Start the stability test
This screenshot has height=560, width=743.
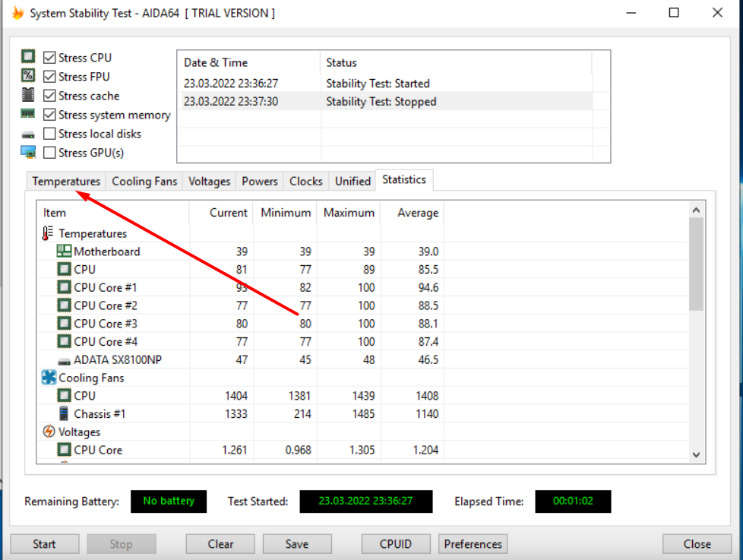[x=45, y=544]
